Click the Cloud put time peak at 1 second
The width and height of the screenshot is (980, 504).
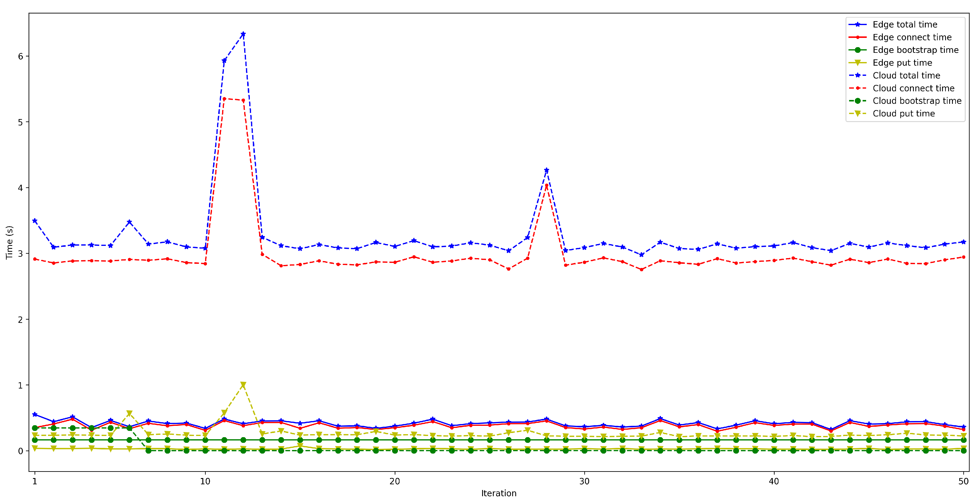243,385
